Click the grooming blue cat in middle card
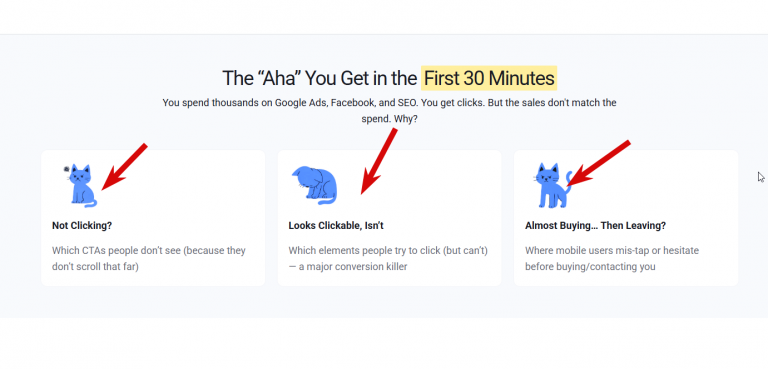This screenshot has width=768, height=369. click(x=314, y=186)
